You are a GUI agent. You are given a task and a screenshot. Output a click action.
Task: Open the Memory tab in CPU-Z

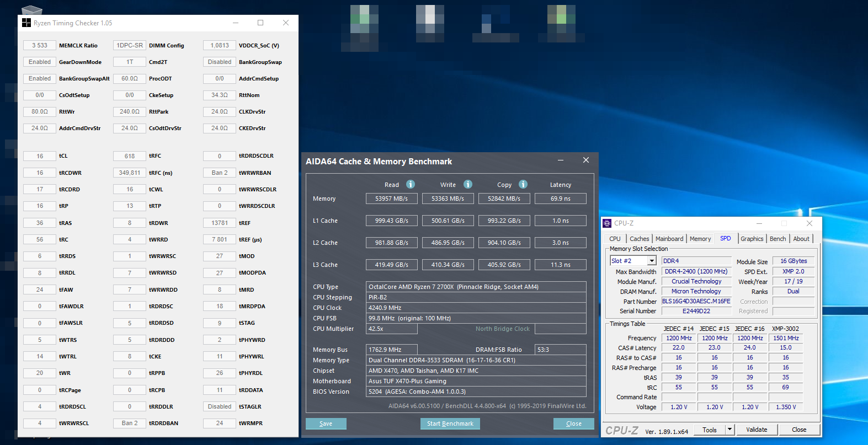[x=700, y=239]
